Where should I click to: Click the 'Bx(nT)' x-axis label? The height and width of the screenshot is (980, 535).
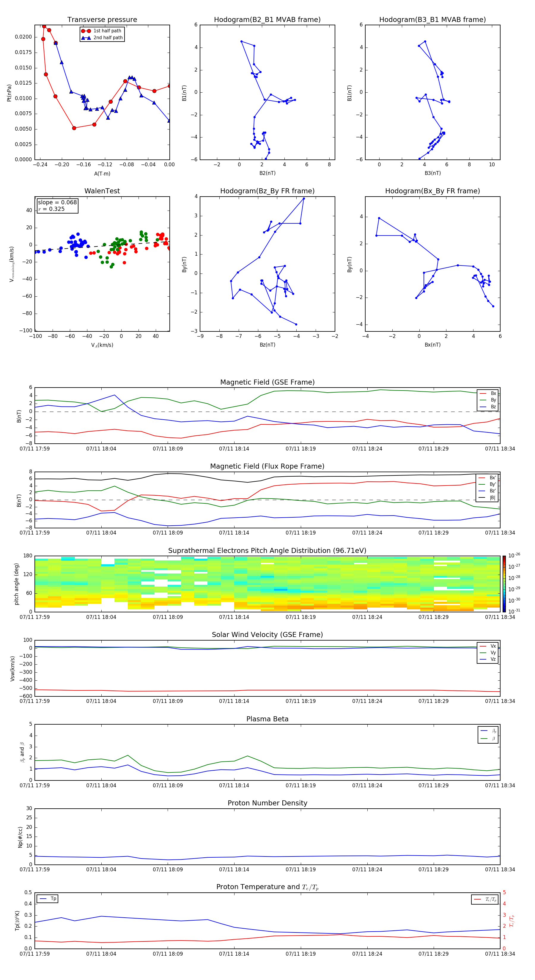click(x=432, y=345)
